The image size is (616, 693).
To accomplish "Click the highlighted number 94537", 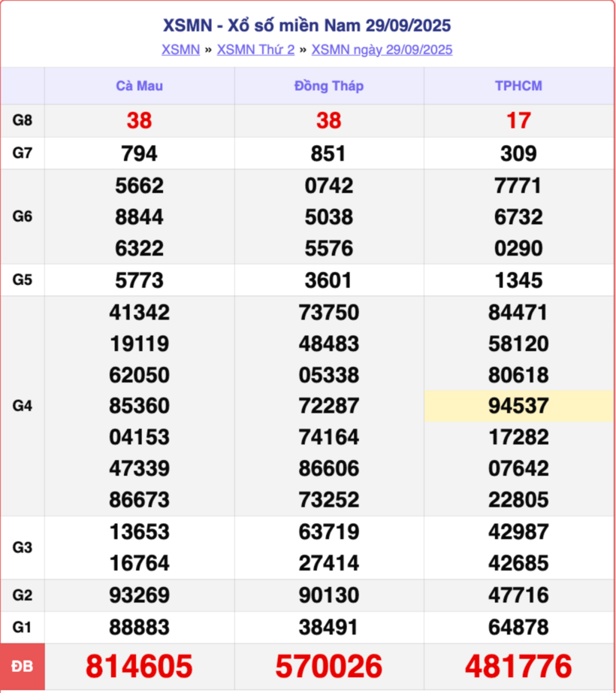I will 518,407.
